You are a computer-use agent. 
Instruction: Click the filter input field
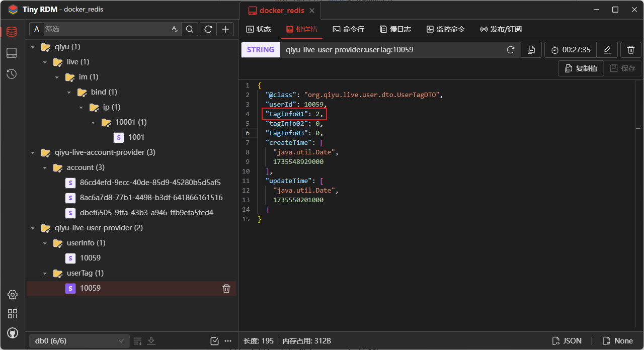(x=107, y=29)
